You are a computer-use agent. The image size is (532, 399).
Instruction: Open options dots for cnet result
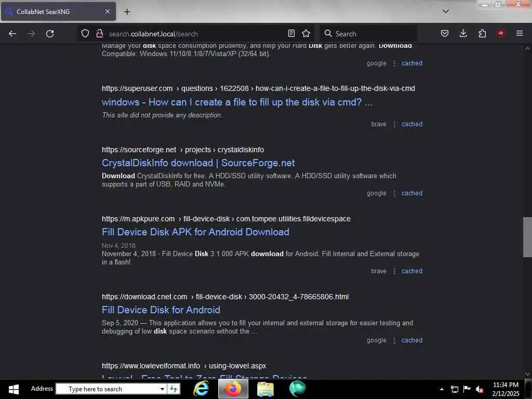(394, 340)
